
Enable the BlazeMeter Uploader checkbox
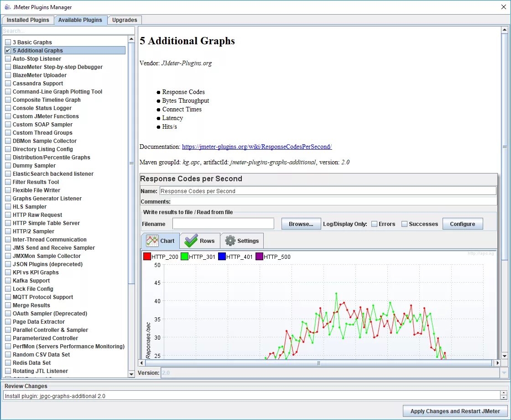[8, 75]
